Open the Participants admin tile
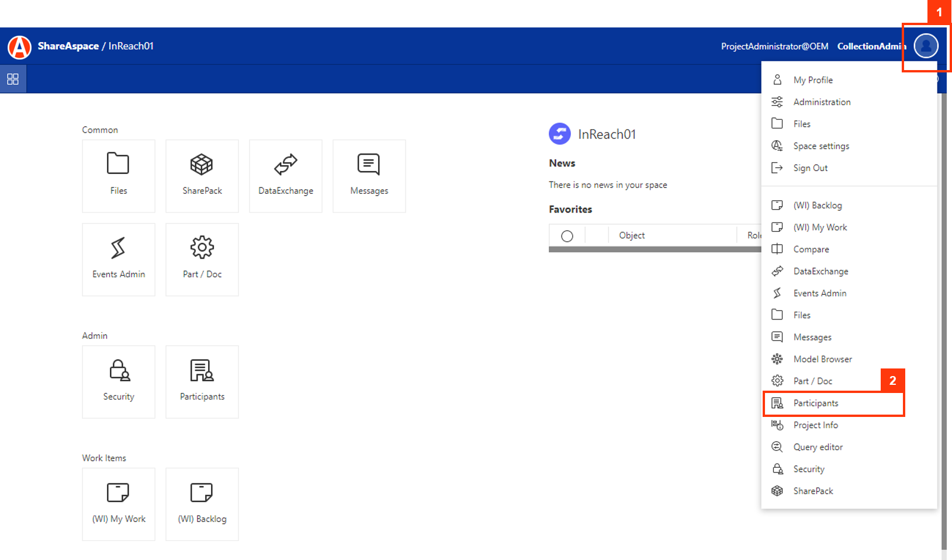Screen dimensions: 952x560 (202, 381)
